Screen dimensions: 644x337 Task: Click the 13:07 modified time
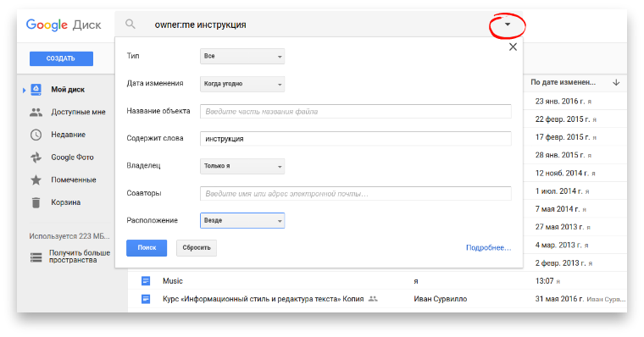tap(544, 281)
